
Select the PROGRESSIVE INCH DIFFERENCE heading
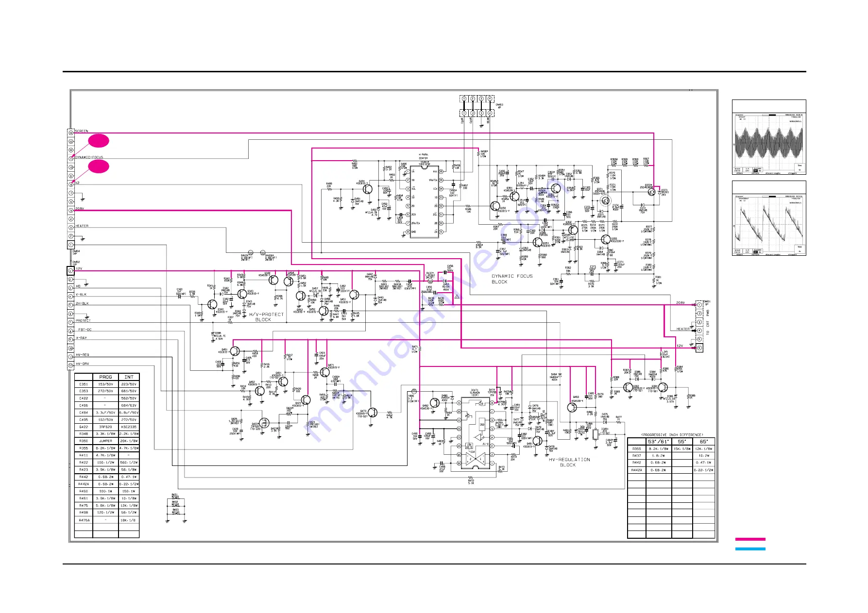[672, 435]
